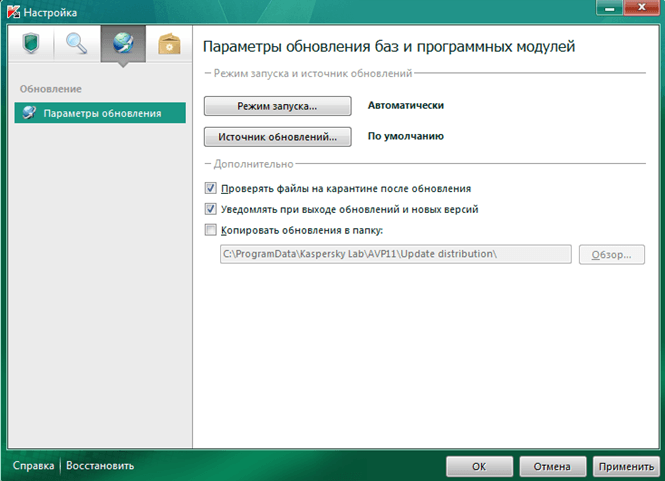Switch to the Scan magnifier tab
This screenshot has width=665, height=481.
click(x=77, y=43)
